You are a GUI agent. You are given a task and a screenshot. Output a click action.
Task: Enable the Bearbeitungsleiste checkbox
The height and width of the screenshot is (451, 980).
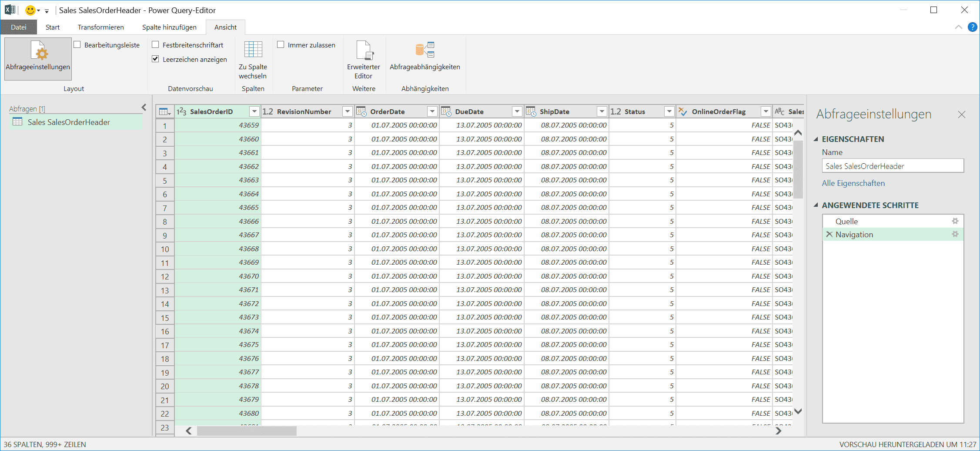pyautogui.click(x=77, y=44)
